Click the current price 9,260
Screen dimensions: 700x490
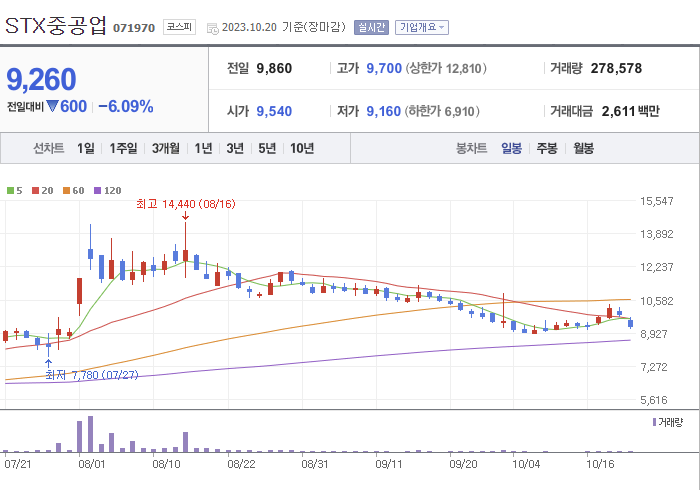click(x=41, y=79)
